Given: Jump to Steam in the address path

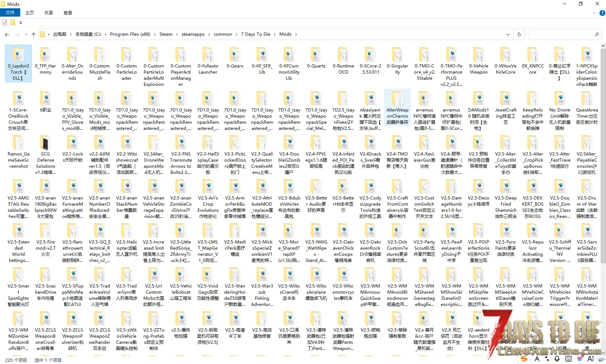Looking at the screenshot, I should coord(166,34).
